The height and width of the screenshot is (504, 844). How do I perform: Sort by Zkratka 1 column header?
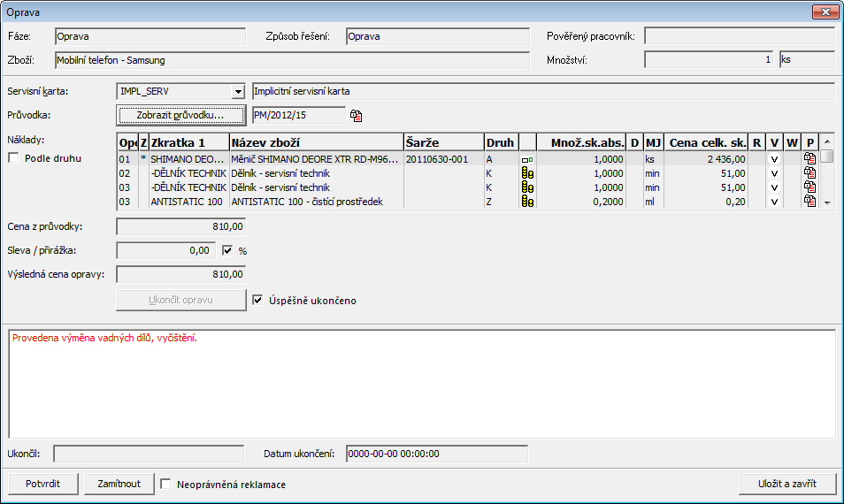[189, 142]
